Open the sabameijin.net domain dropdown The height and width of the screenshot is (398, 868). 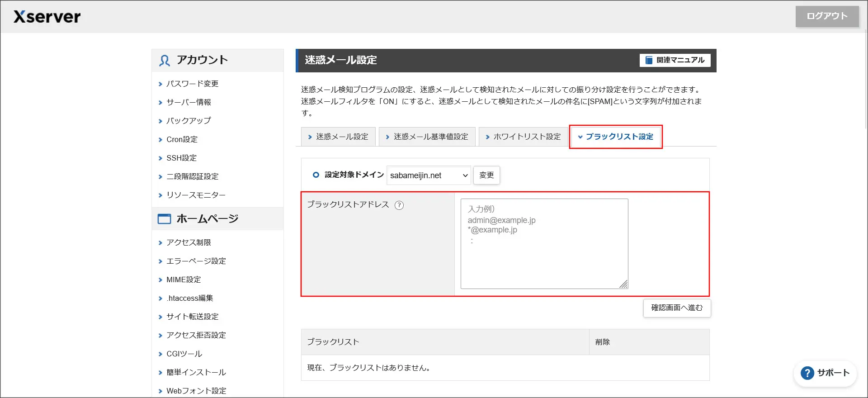tap(429, 175)
